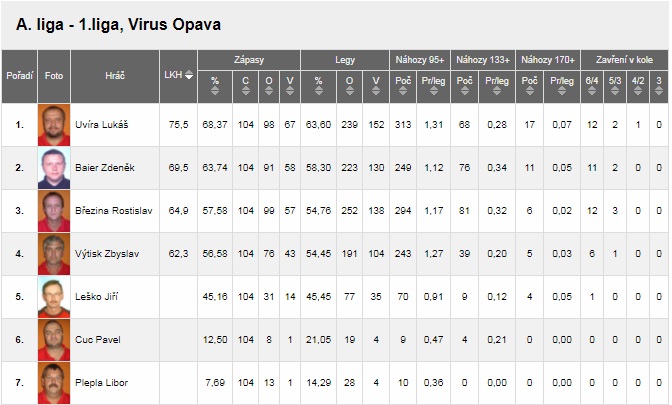Open Baier Zdeněk player photo
672x405 pixels.
[x=50, y=168]
